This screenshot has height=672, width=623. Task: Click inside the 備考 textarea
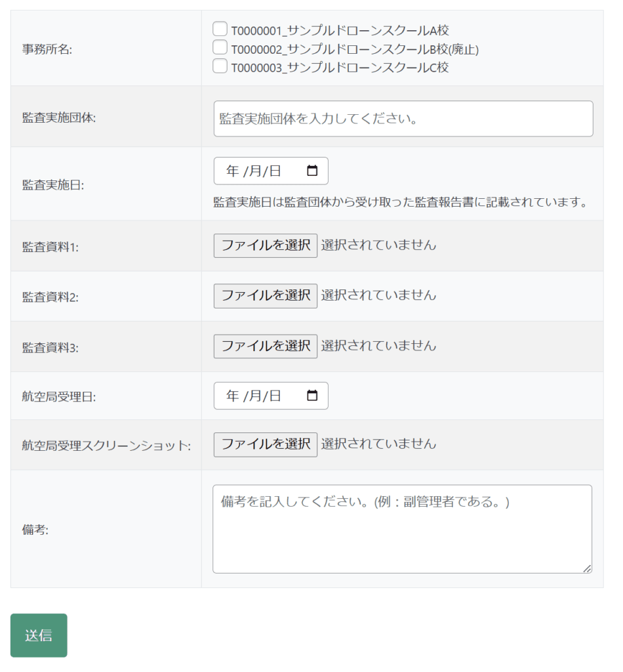(401, 529)
